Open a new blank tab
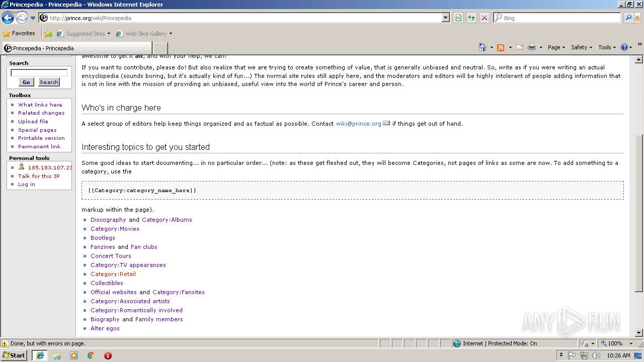Screen dimensions: 644x362 [x=159, y=48]
